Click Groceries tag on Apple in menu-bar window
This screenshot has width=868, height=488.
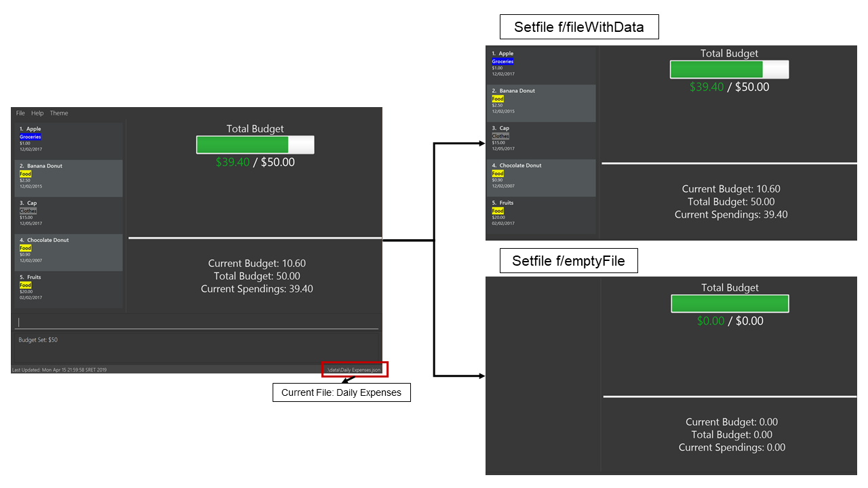pos(31,137)
